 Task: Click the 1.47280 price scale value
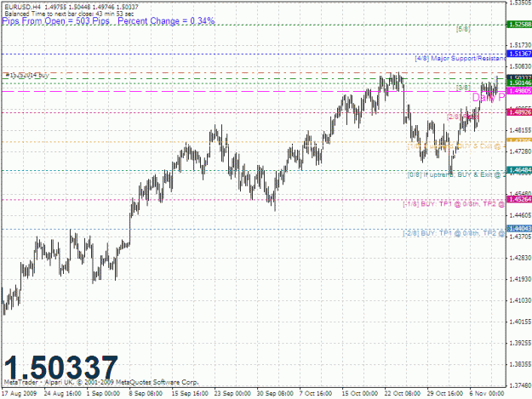[520, 151]
